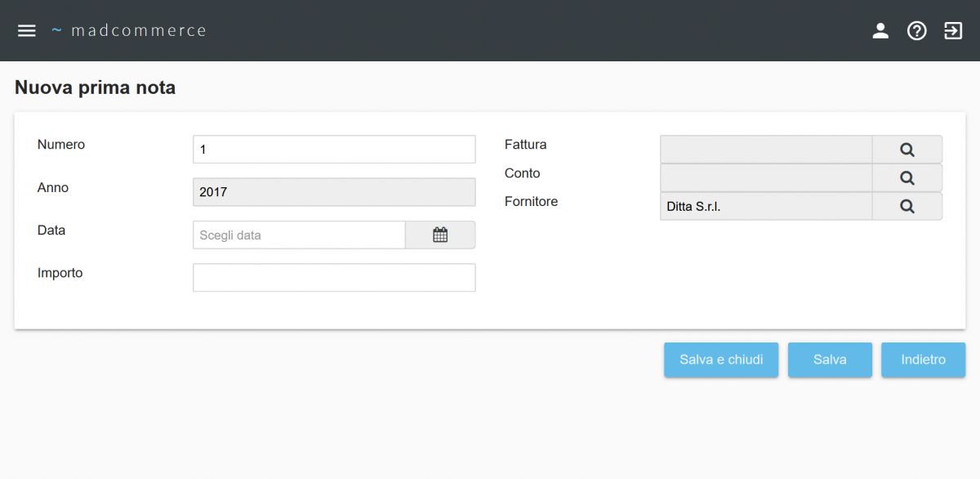Viewport: 980px width, 479px height.
Task: Click the Scegli data input
Action: click(299, 235)
